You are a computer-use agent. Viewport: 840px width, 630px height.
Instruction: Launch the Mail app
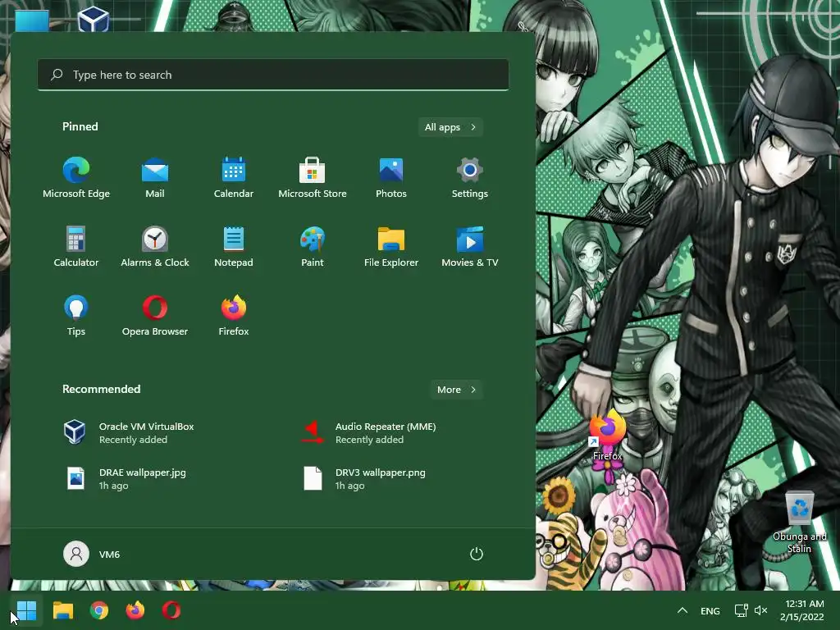click(x=155, y=178)
